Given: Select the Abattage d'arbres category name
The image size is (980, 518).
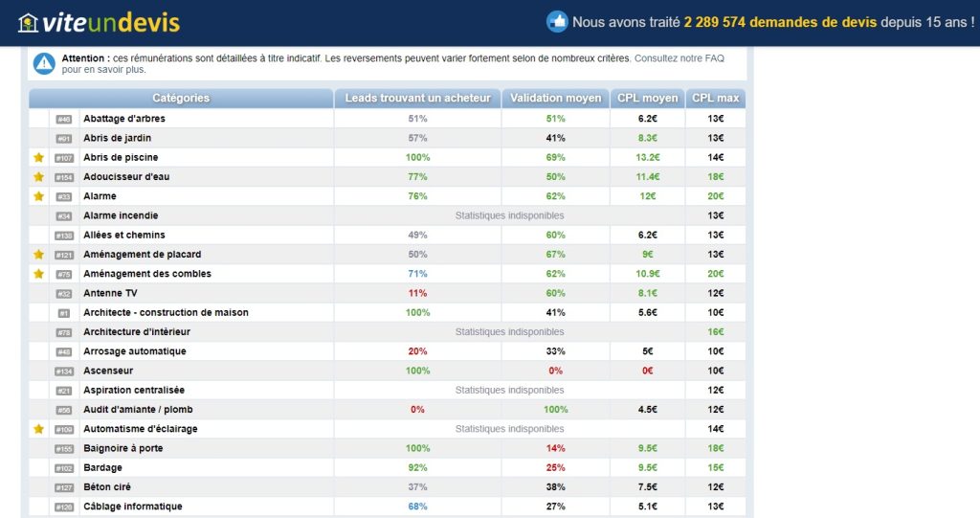Looking at the screenshot, I should point(124,118).
